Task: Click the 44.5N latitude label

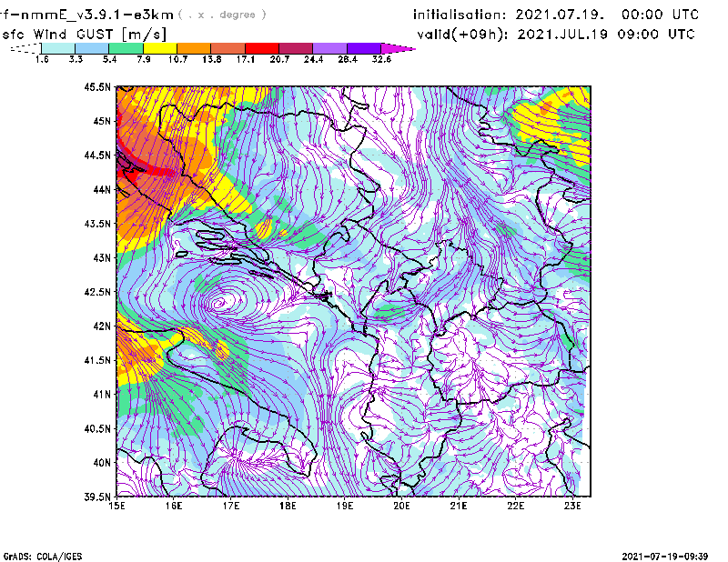Action: click(x=97, y=156)
